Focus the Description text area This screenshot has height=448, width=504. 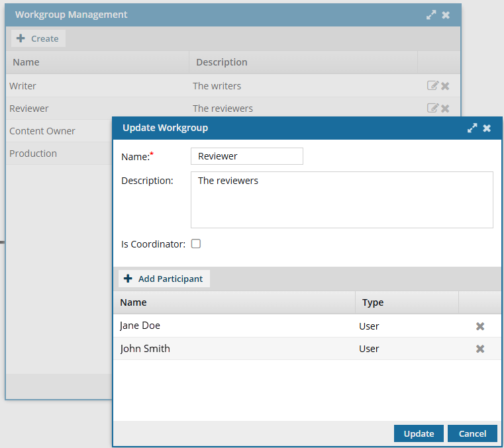click(x=341, y=200)
